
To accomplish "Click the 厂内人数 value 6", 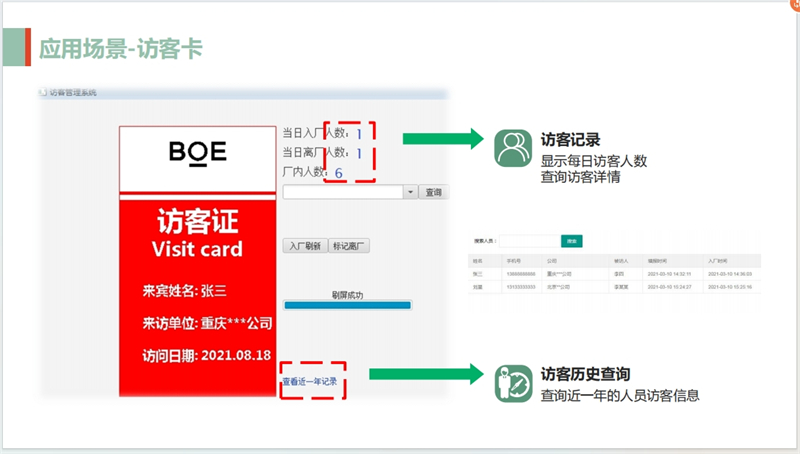I will tap(338, 173).
